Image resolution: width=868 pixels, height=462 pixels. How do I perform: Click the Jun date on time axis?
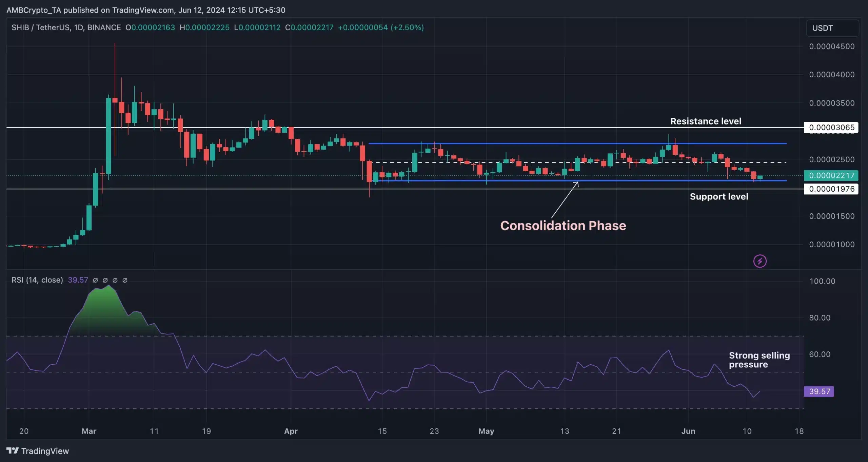[x=688, y=431]
